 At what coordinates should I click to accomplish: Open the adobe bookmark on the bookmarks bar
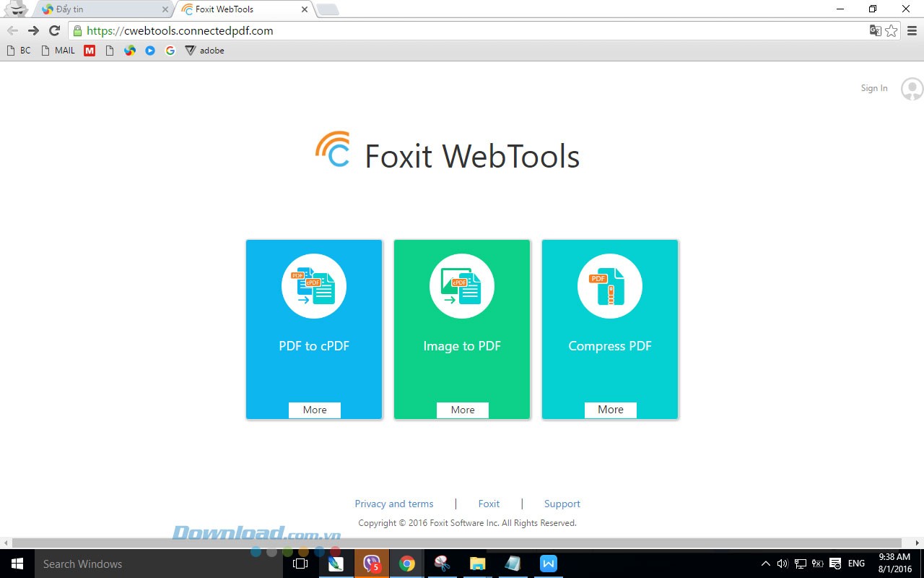click(x=205, y=50)
